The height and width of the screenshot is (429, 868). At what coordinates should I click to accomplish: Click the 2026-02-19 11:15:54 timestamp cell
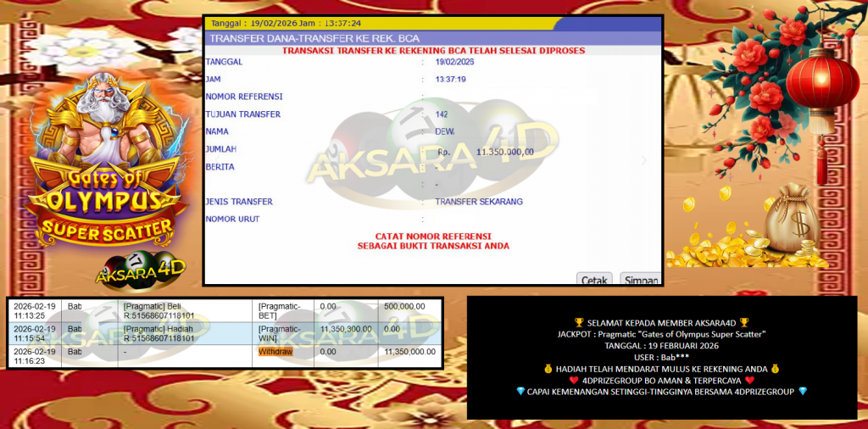coord(35,333)
